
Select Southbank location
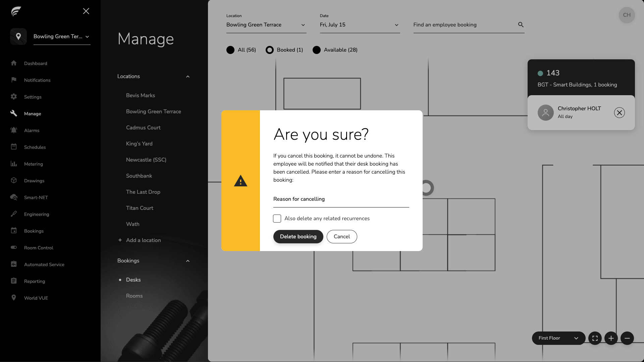click(139, 176)
